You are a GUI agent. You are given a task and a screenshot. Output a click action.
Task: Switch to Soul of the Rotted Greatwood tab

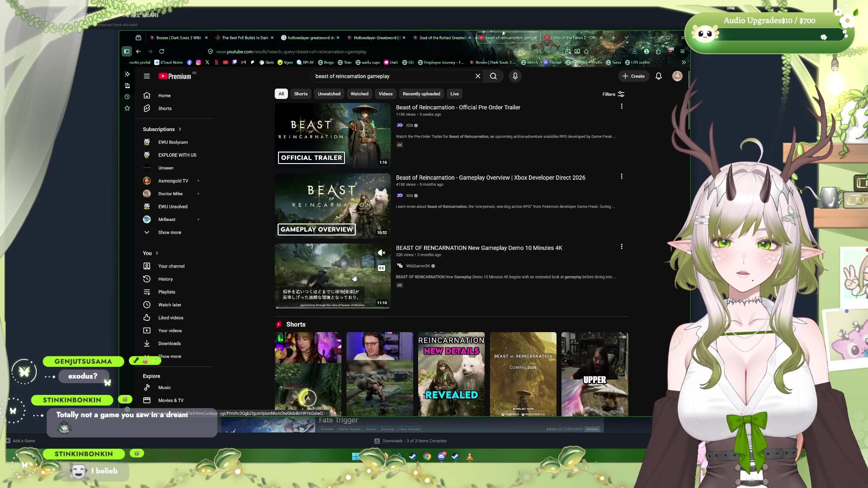[442, 38]
